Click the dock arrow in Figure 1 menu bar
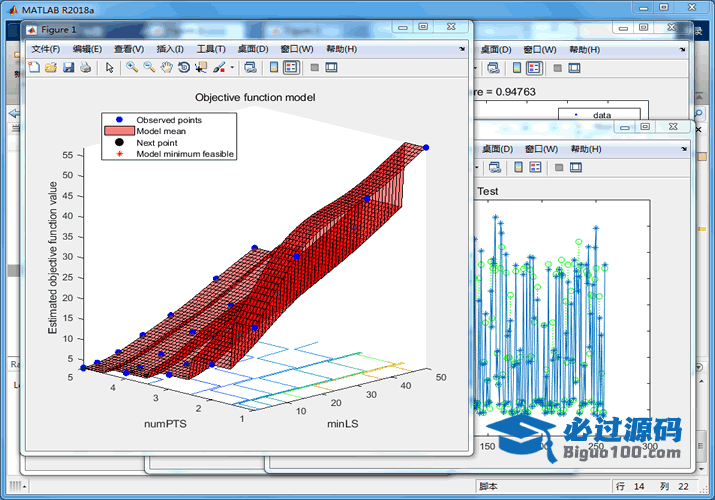 point(462,49)
